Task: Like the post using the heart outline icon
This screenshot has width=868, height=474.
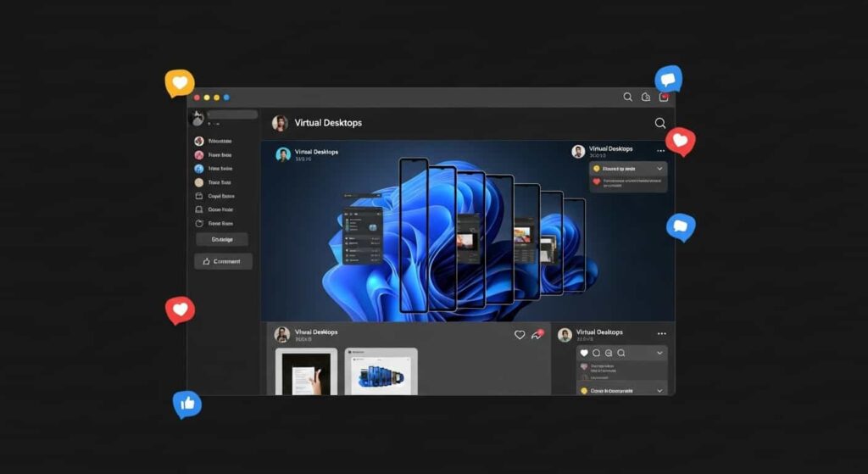Action: [520, 335]
